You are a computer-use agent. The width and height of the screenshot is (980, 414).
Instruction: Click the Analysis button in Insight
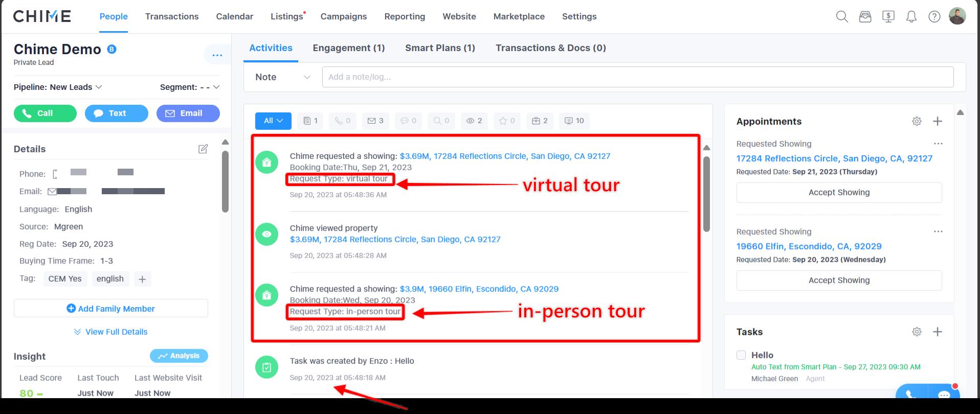tap(179, 356)
